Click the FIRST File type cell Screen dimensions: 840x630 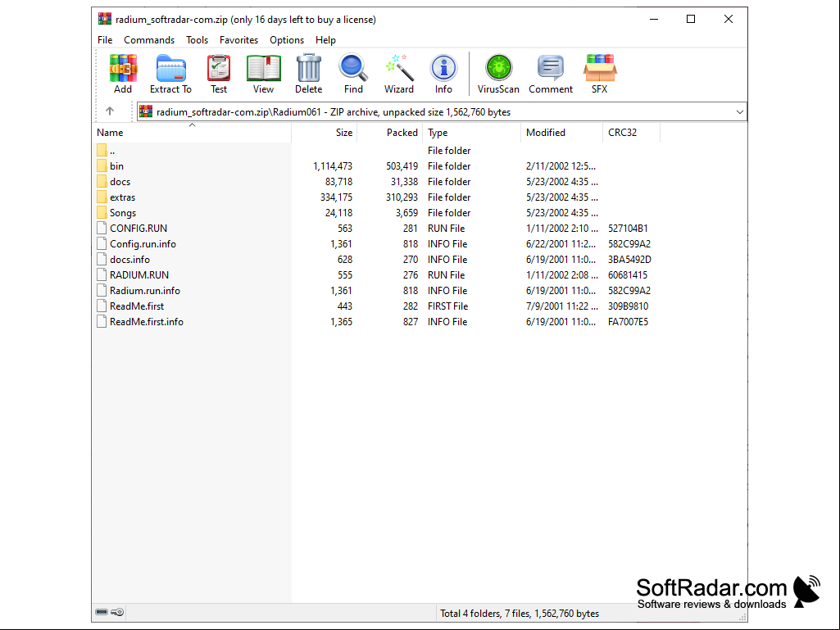tap(447, 306)
